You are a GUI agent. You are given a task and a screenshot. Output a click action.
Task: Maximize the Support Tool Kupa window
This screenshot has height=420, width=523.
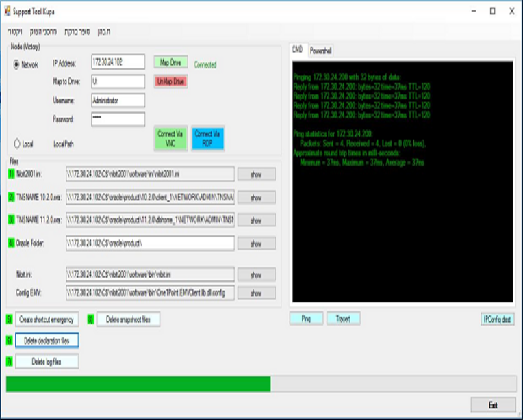pyautogui.click(x=492, y=12)
